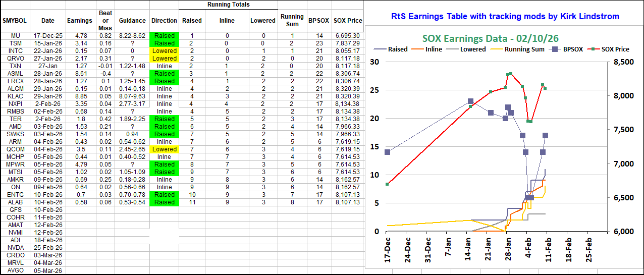
Task: Select the NVDA symbol cell
Action: point(15,248)
